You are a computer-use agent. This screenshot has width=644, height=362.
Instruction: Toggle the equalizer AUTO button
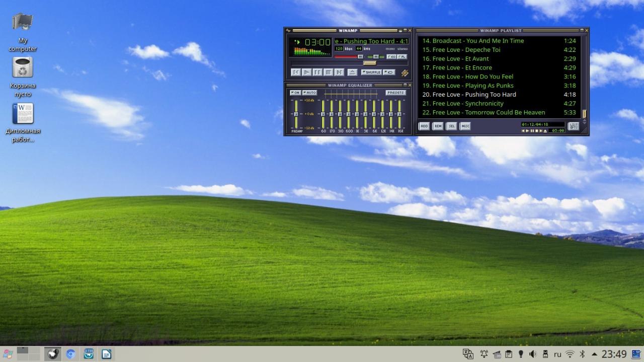(309, 93)
